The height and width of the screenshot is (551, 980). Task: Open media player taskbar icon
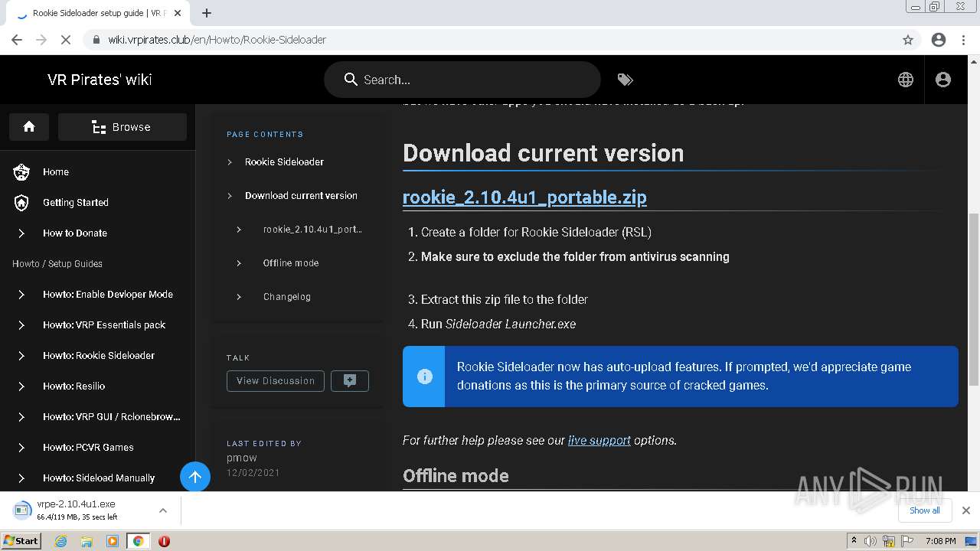pos(112,541)
